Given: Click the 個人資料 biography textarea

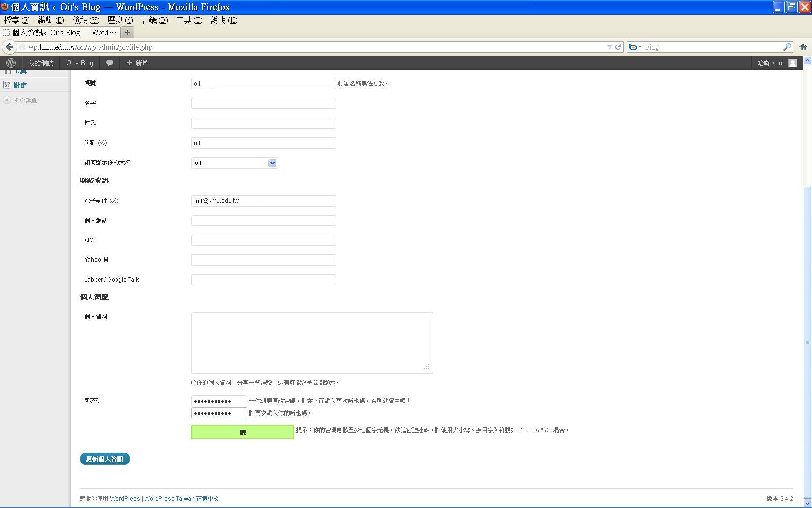Looking at the screenshot, I should coord(312,343).
